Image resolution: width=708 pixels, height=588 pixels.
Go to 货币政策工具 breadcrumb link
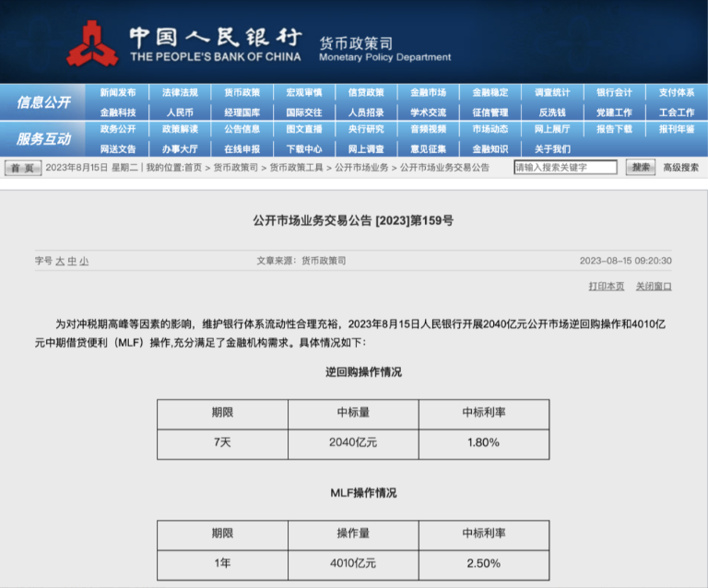(x=296, y=168)
